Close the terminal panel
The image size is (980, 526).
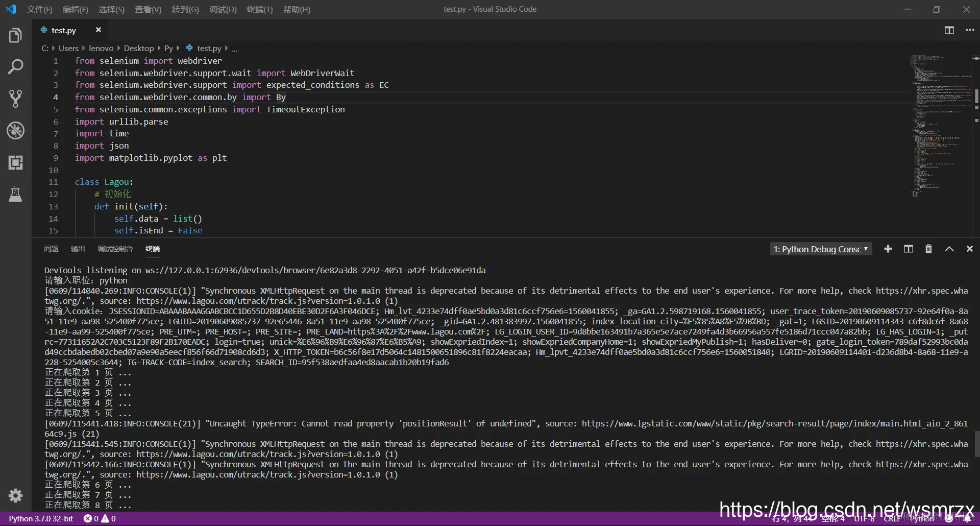pos(969,249)
